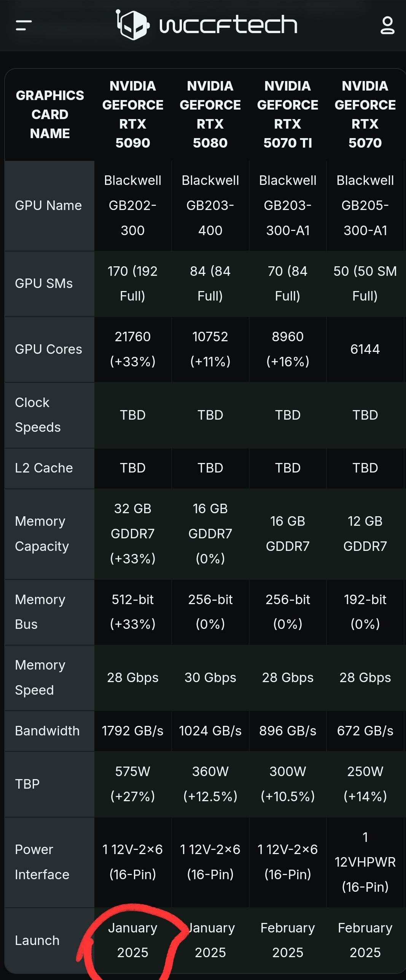The width and height of the screenshot is (406, 980).
Task: Click the Launch row label
Action: point(37,940)
